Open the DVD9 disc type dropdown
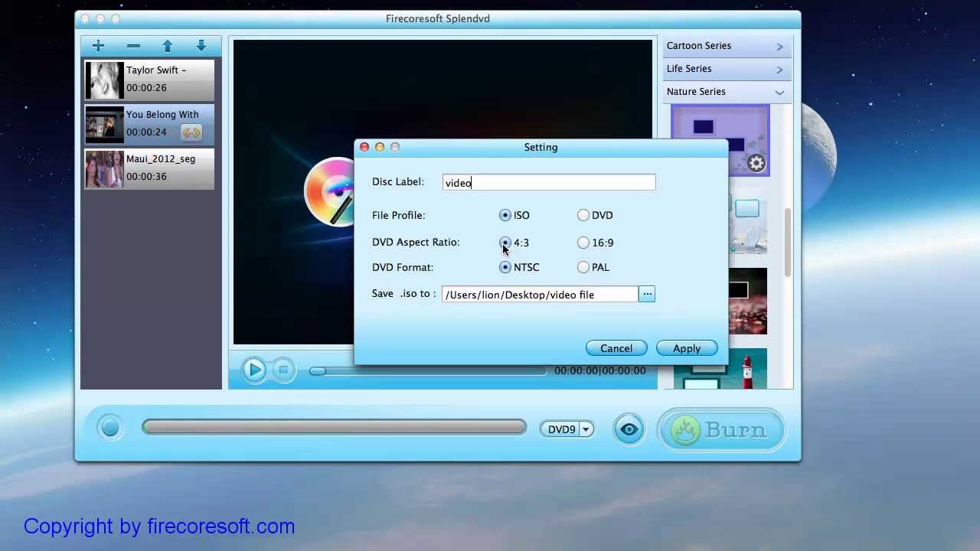980x551 pixels. pos(567,429)
